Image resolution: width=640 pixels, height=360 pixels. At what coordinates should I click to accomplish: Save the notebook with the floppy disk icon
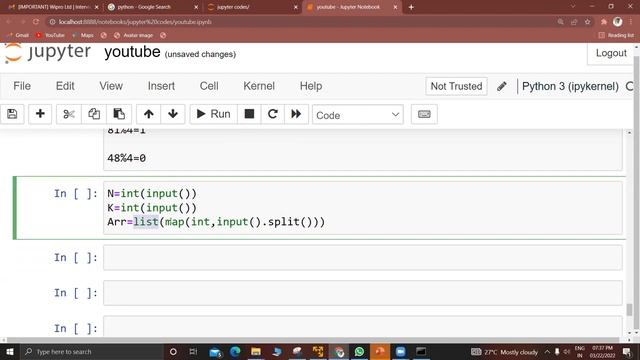[x=12, y=114]
